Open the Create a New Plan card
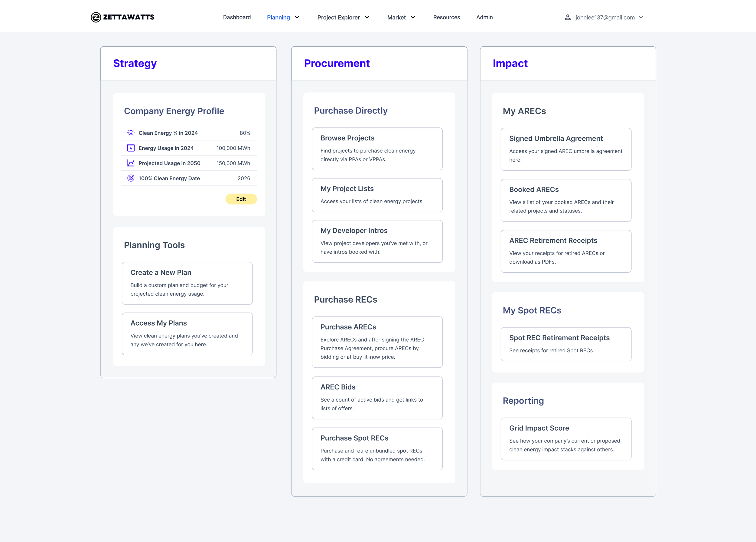 (187, 283)
